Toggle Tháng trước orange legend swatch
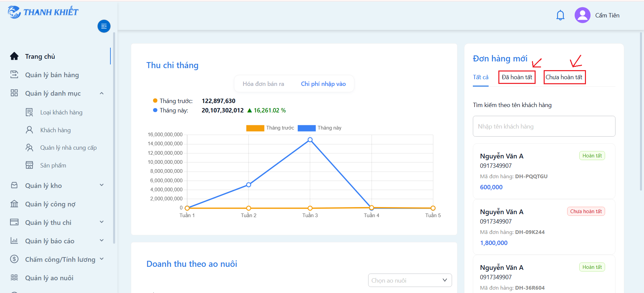Screen dimensions: 644x293 pos(255,128)
